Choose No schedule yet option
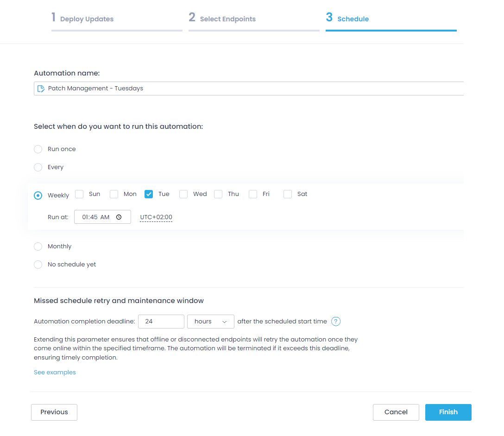This screenshot has width=504, height=436. click(x=38, y=264)
